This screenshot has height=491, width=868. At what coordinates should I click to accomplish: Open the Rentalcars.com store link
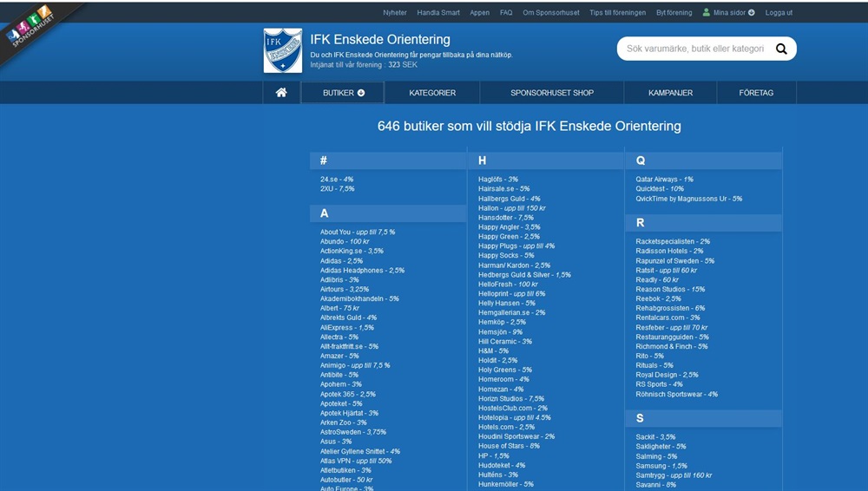tap(667, 318)
